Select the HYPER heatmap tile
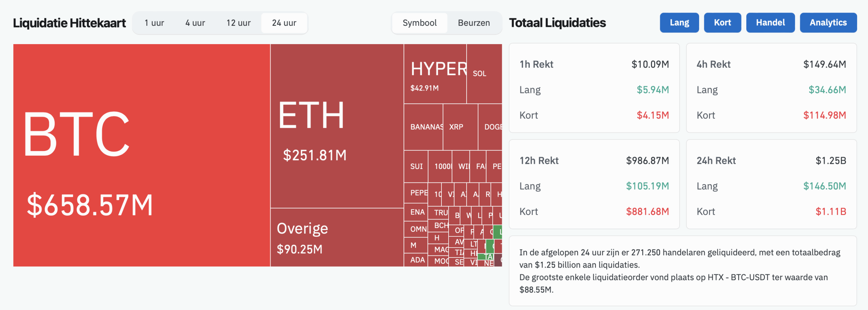 tap(435, 74)
